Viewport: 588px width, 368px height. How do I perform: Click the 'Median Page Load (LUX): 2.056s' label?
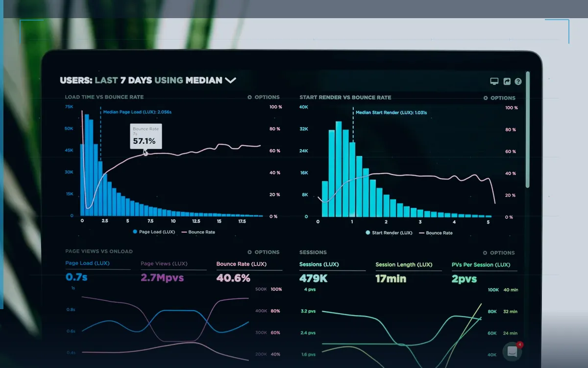[x=137, y=112]
